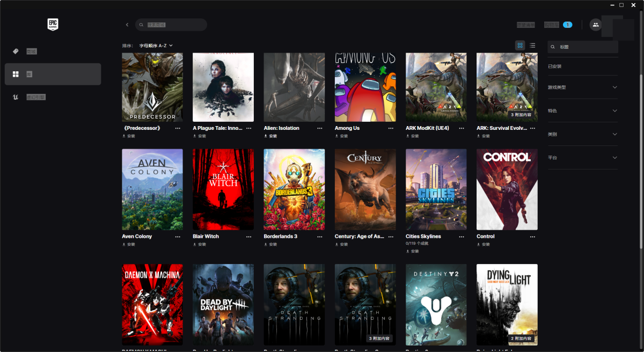Click the 2 附加内容 badge on Dying Light
The image size is (644, 352).
click(x=521, y=339)
